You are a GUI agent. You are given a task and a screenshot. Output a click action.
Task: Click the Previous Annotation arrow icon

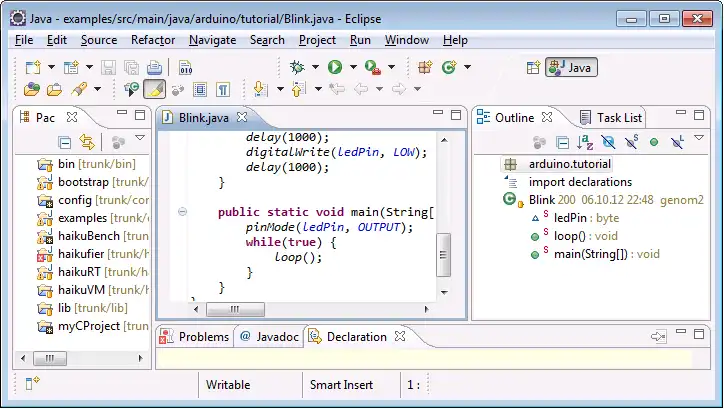pos(299,89)
